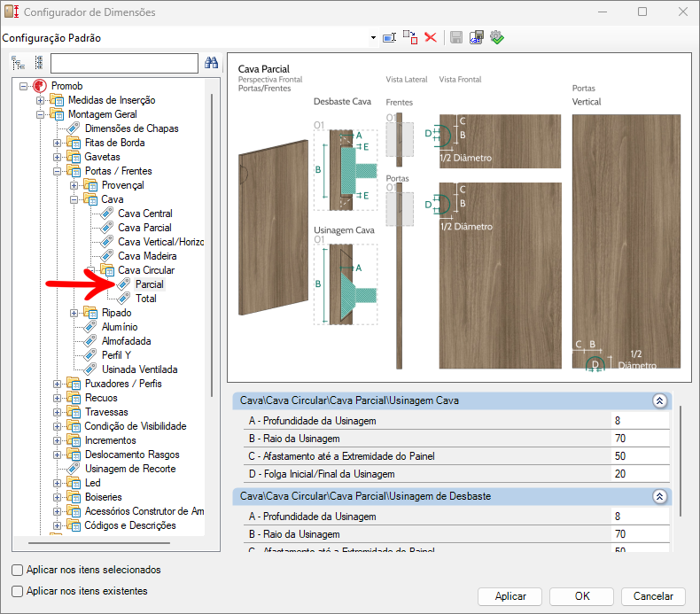Expand the Medidas de Inserção node
The image size is (700, 614).
point(40,100)
